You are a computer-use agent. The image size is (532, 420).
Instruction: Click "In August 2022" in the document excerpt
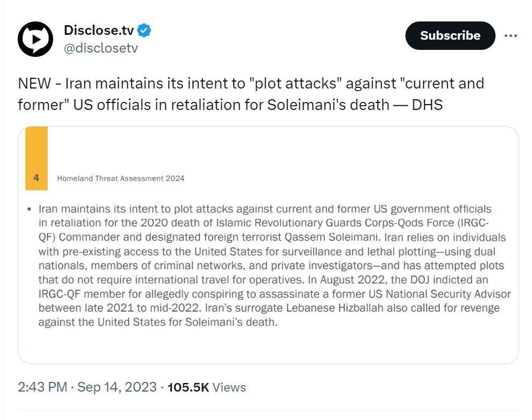click(346, 280)
